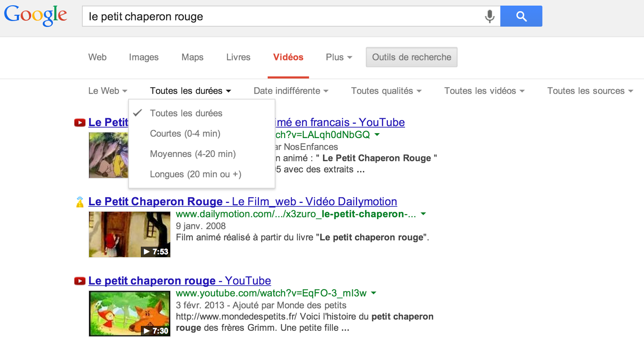This screenshot has height=349, width=644.
Task: Click '3 févr. 2013 - Ajouté par Monde des petits'
Action: coord(261,306)
